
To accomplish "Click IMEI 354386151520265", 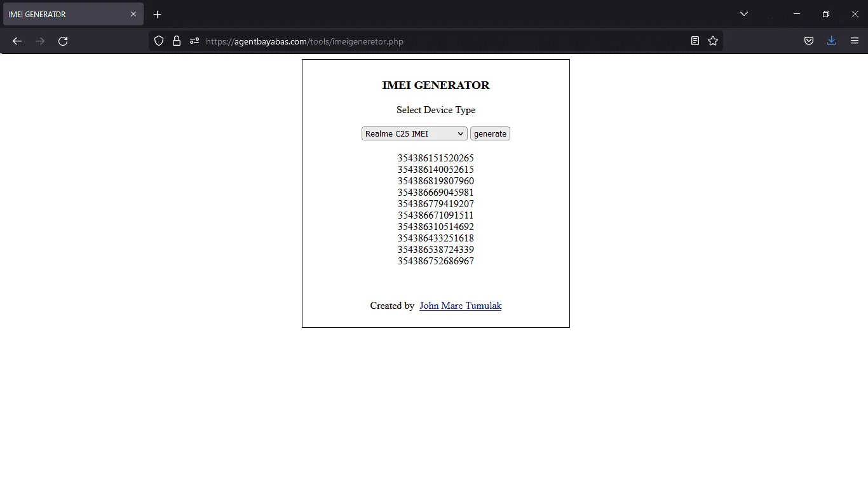I will click(436, 158).
